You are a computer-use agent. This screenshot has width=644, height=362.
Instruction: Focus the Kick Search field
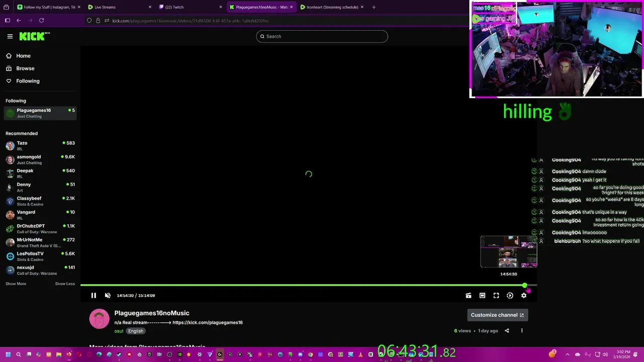[x=322, y=36]
